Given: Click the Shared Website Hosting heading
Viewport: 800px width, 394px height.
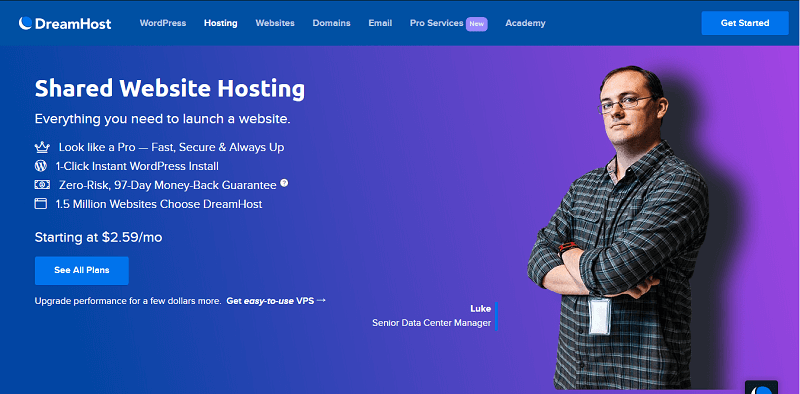Looking at the screenshot, I should (x=169, y=89).
